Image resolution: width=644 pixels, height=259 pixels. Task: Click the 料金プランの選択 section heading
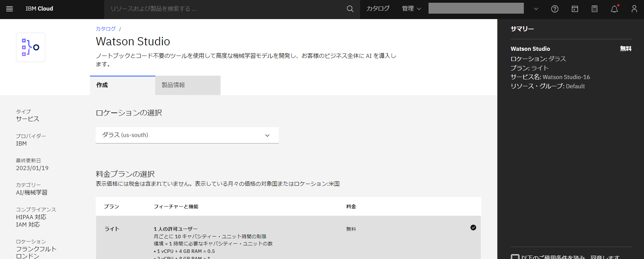pyautogui.click(x=125, y=174)
